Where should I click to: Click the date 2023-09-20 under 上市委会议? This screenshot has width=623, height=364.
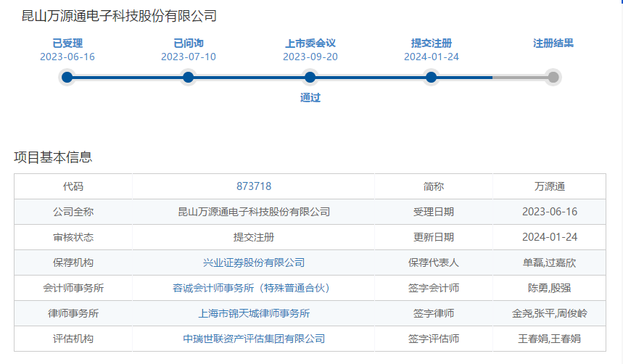310,57
